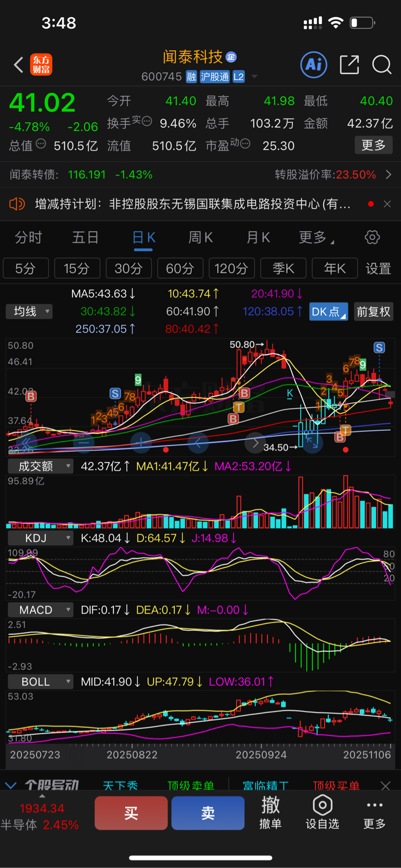This screenshot has height=868, width=401.
Task: Open the bottom 更多 three-dots menu
Action: pyautogui.click(x=374, y=813)
